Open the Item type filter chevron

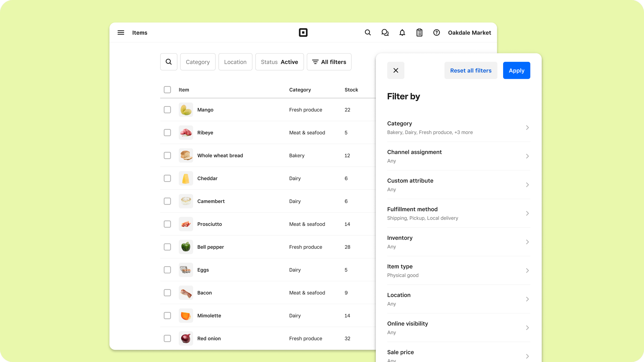tap(527, 271)
